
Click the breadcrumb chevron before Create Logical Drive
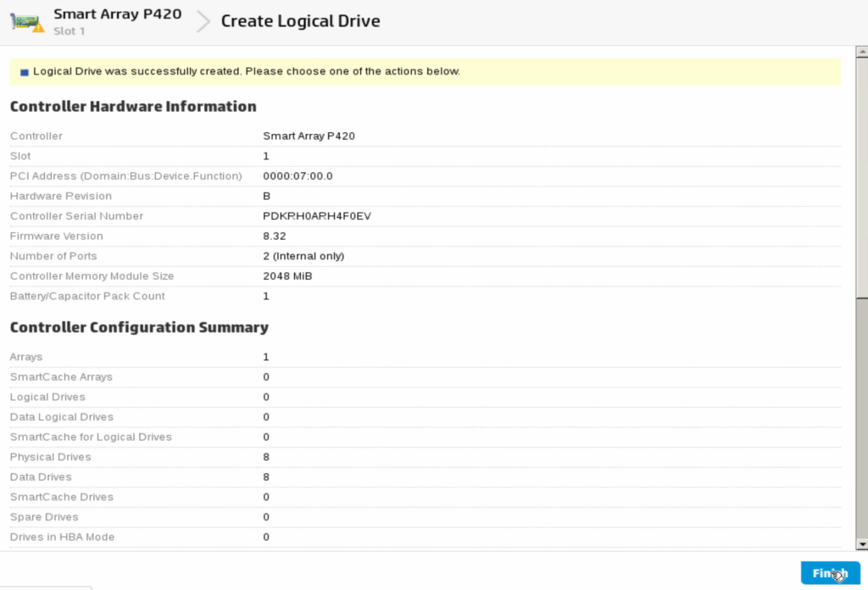point(203,21)
